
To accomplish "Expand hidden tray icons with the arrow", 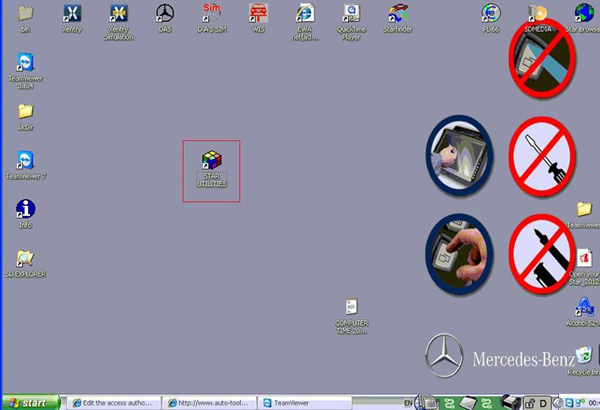I will (559, 403).
